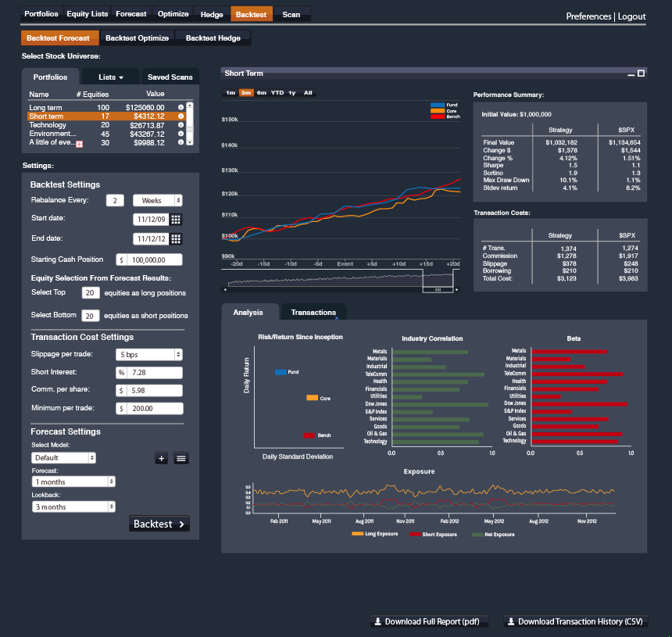
Task: Click the info icon for the Long term portfolio
Action: (181, 107)
